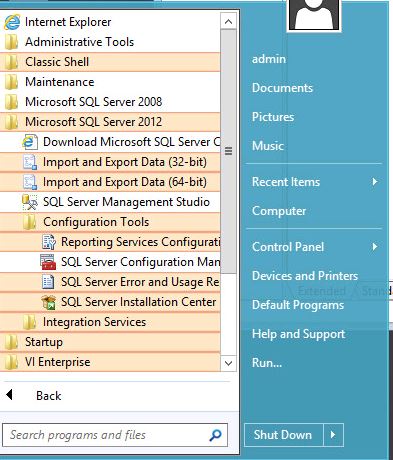Click the user account picture

pos(313,15)
